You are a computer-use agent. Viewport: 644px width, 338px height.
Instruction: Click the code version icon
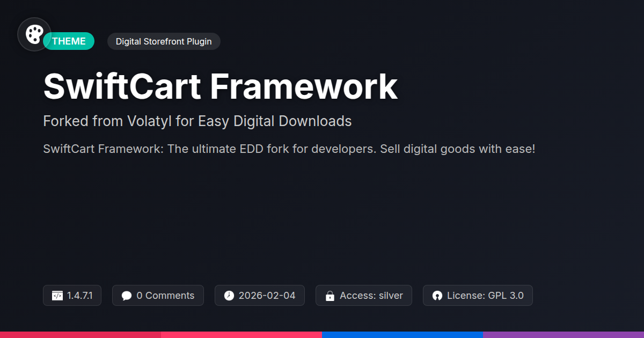click(x=57, y=296)
